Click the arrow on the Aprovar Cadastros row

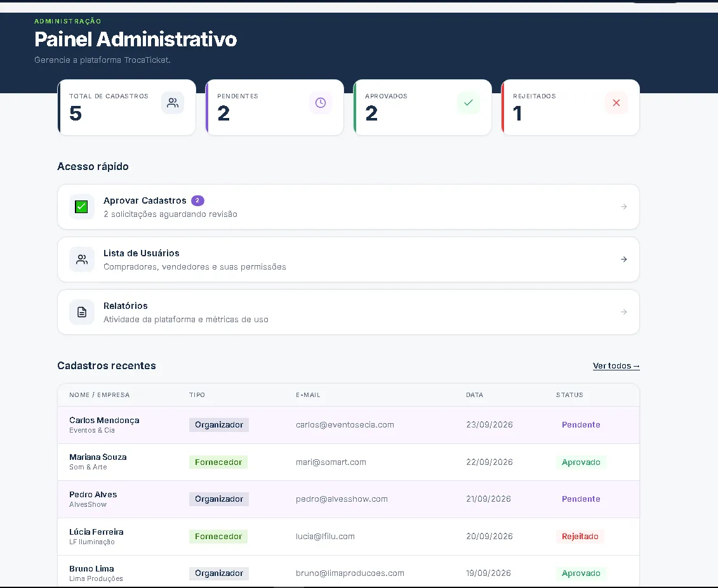(x=623, y=207)
